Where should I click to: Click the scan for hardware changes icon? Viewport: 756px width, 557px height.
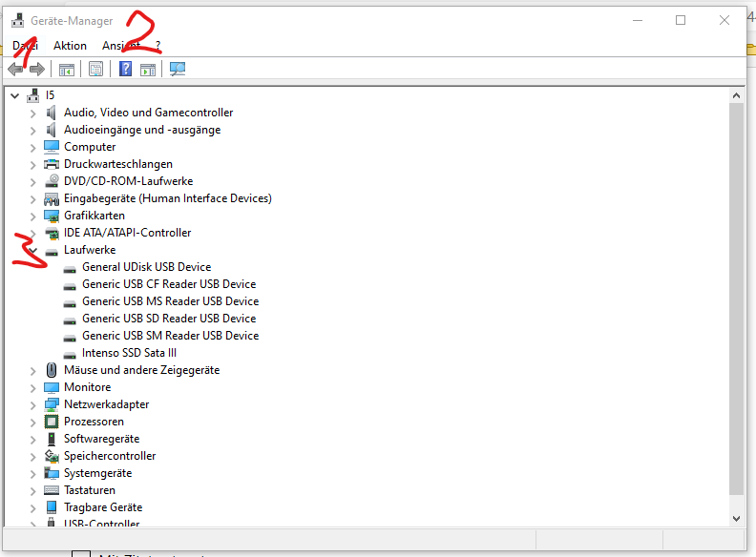[x=178, y=70]
